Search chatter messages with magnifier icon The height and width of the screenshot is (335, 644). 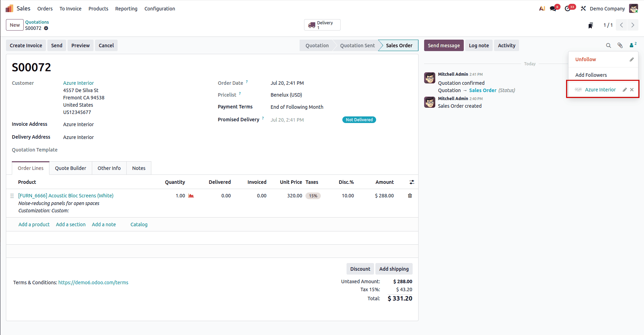click(609, 46)
